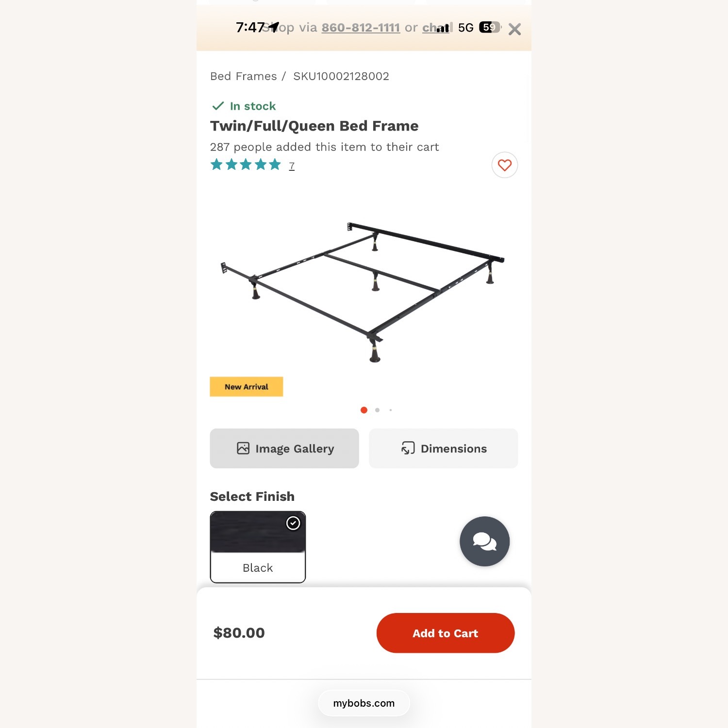Open the 7 reviews link

pos(292,165)
